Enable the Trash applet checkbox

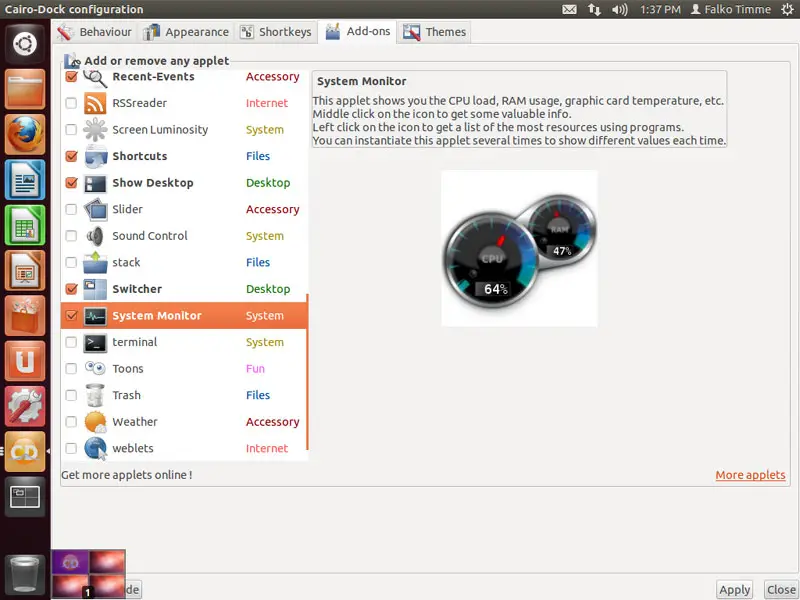click(71, 395)
